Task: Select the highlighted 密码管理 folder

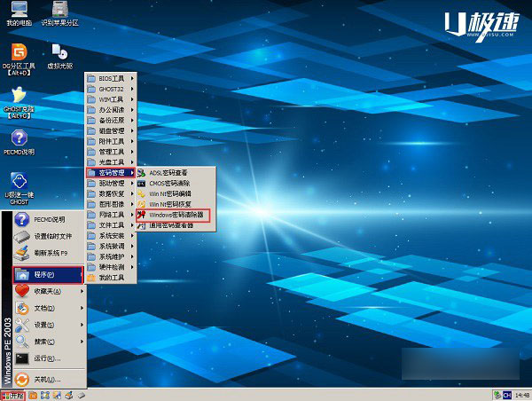Action: (x=111, y=173)
